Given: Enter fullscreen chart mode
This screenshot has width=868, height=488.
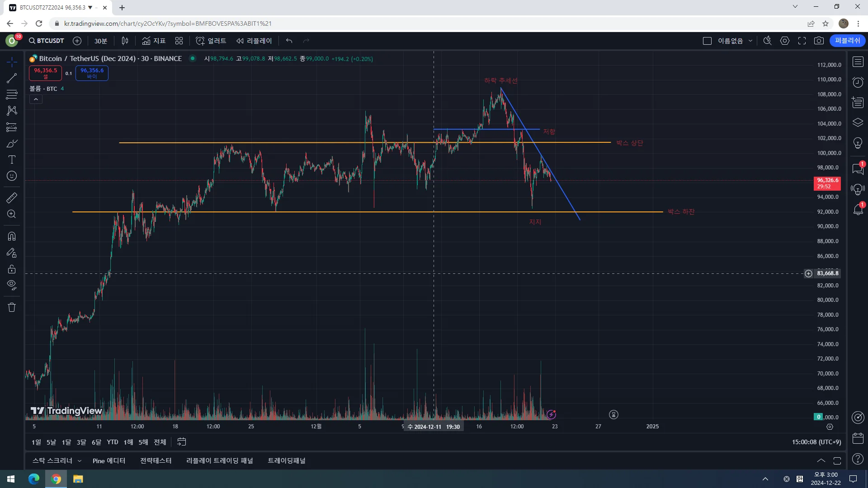Looking at the screenshot, I should (802, 41).
